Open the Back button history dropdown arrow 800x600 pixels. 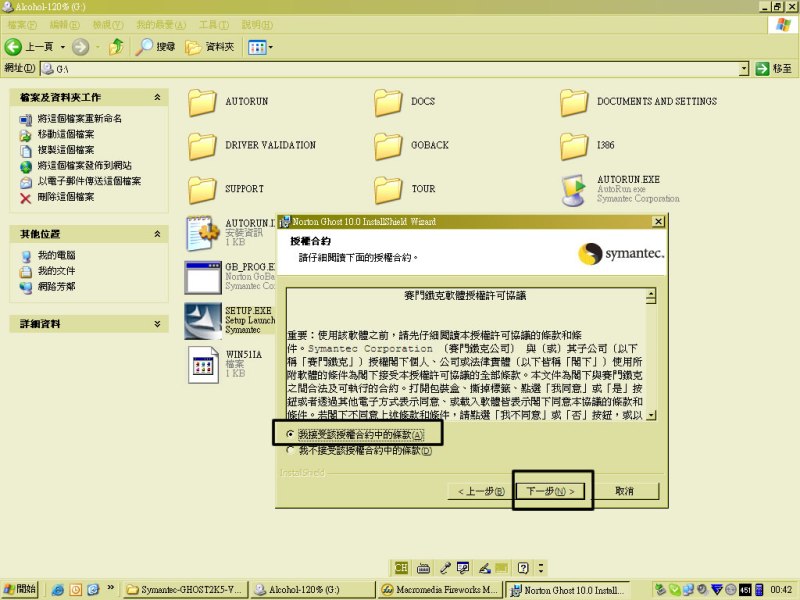pyautogui.click(x=63, y=47)
